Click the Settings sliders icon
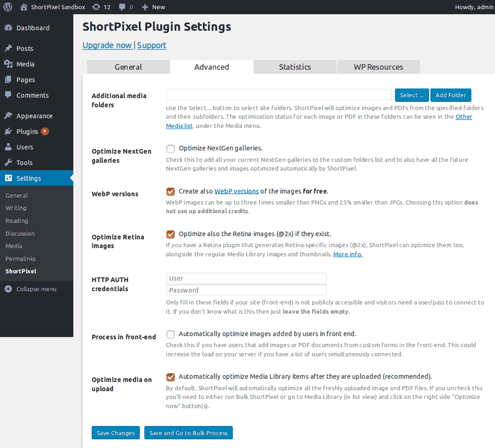495x448 pixels. point(8,178)
